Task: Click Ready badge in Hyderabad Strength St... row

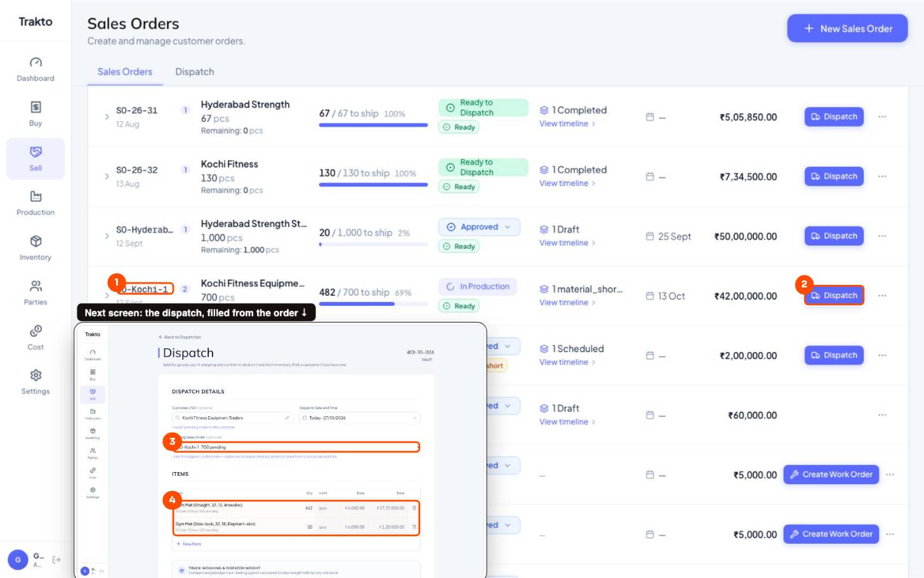Action: pyautogui.click(x=459, y=246)
